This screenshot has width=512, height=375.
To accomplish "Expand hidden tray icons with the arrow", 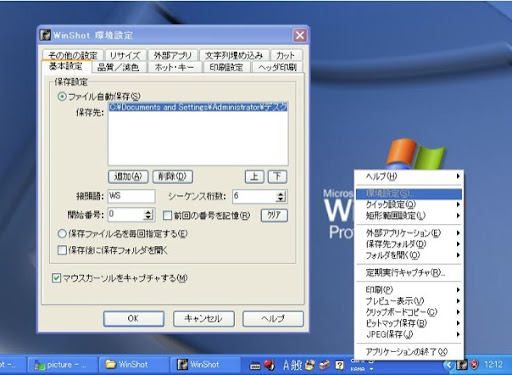I will [449, 365].
